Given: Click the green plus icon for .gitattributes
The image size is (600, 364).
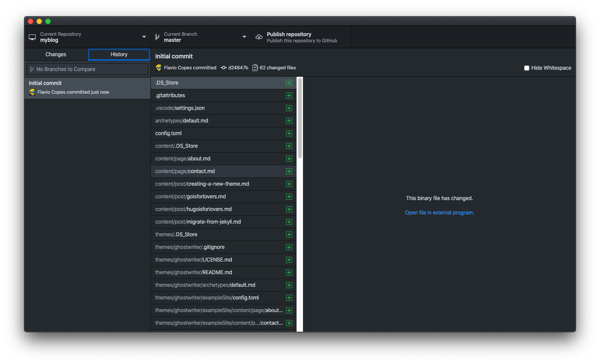Looking at the screenshot, I should tap(289, 95).
